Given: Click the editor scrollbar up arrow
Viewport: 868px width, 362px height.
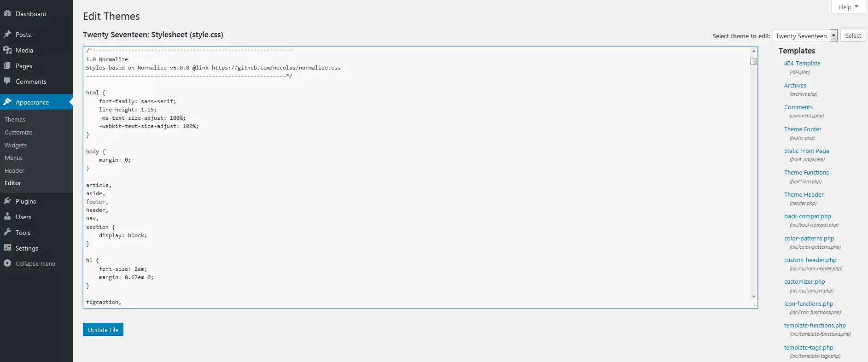Looking at the screenshot, I should click(754, 51).
